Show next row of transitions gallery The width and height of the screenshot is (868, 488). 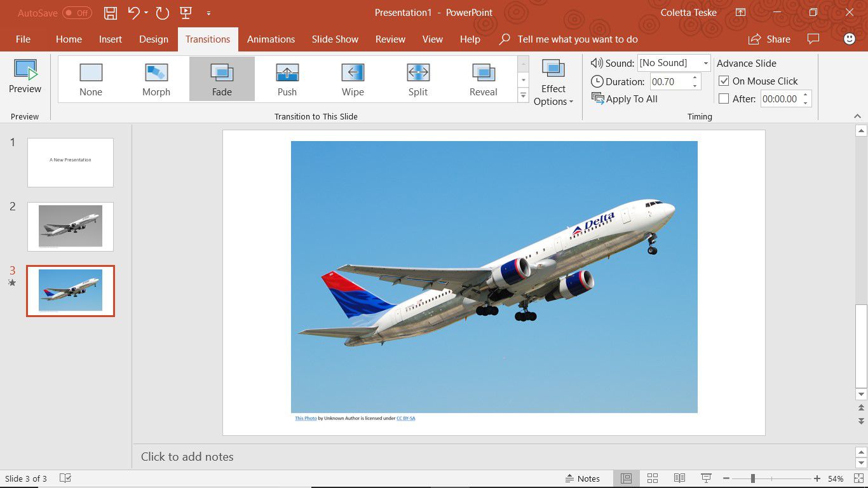pos(524,80)
